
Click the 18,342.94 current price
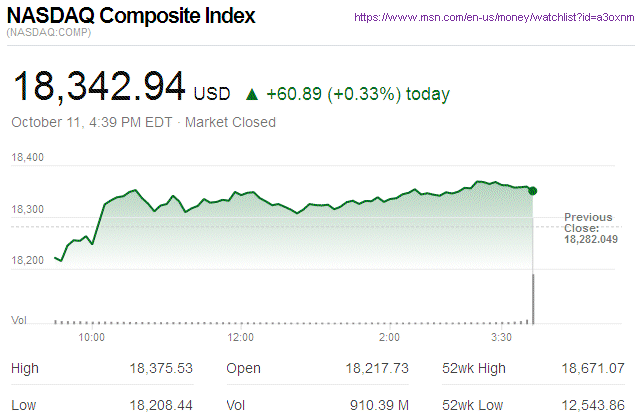coord(98,88)
